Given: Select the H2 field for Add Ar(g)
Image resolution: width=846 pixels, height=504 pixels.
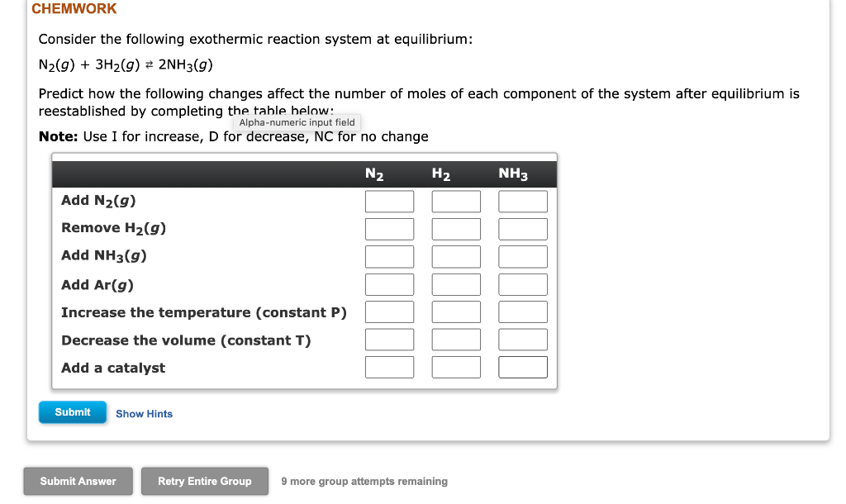Looking at the screenshot, I should click(456, 284).
